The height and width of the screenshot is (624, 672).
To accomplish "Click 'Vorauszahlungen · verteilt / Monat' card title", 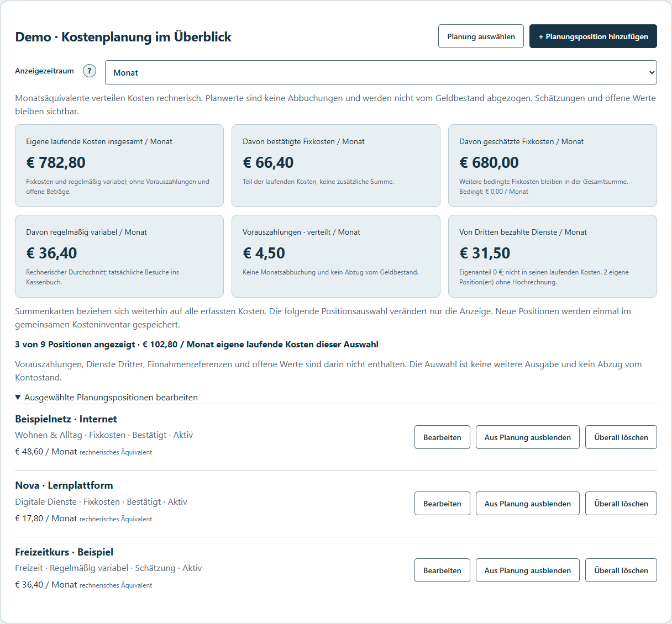I will [301, 232].
